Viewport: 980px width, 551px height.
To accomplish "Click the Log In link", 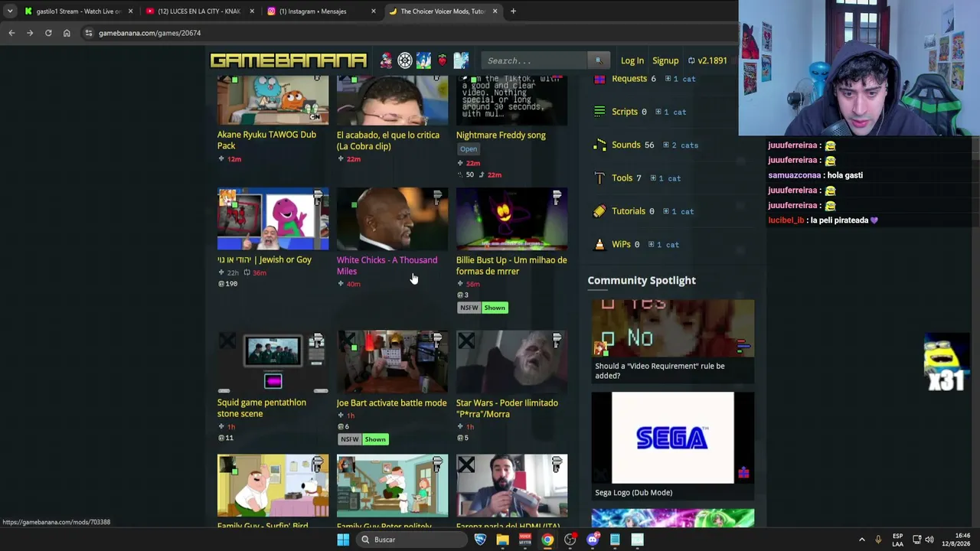I will [x=632, y=60].
